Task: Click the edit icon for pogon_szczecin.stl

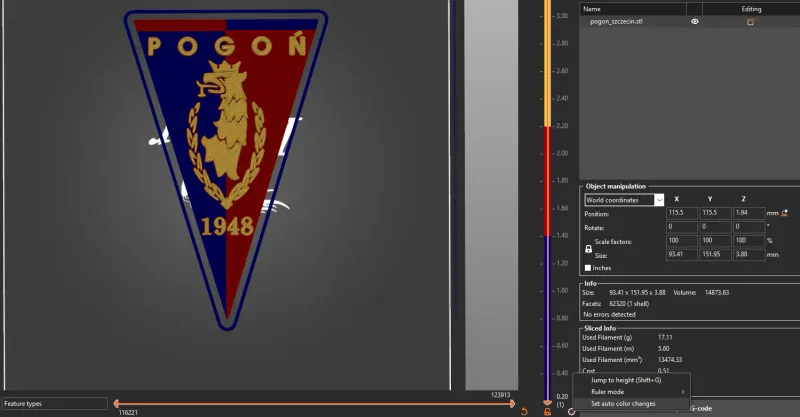Action: pyautogui.click(x=751, y=22)
